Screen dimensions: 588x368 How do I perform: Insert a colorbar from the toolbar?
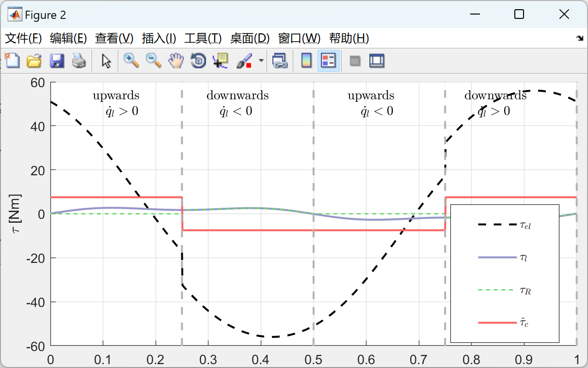[306, 61]
